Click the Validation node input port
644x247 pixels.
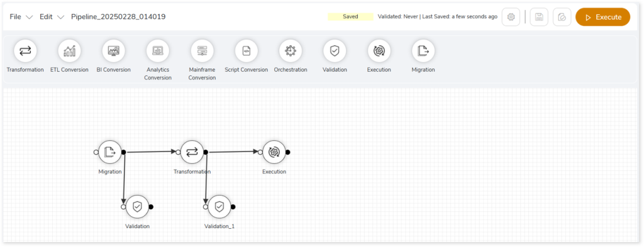pos(124,207)
